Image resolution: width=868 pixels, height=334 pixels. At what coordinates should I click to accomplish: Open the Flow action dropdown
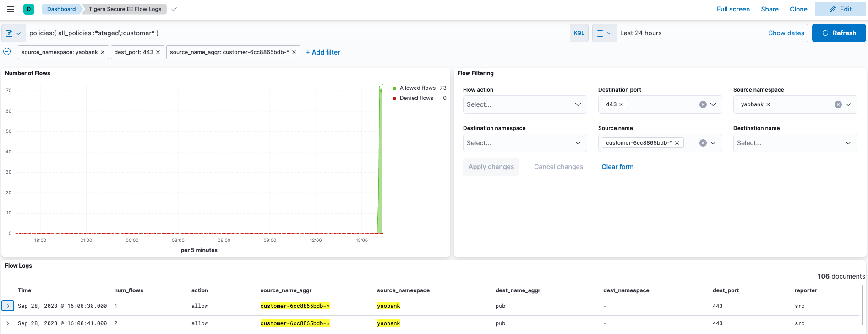524,104
